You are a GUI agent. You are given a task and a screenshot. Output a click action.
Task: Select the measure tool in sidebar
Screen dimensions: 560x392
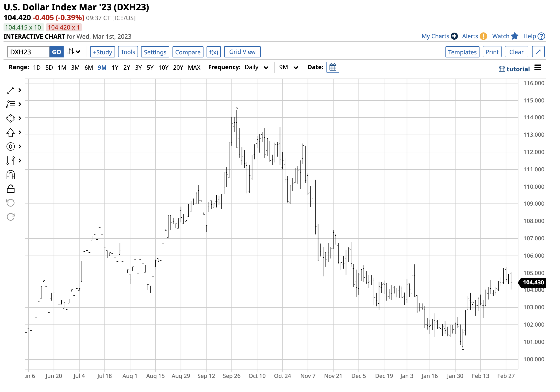11,161
